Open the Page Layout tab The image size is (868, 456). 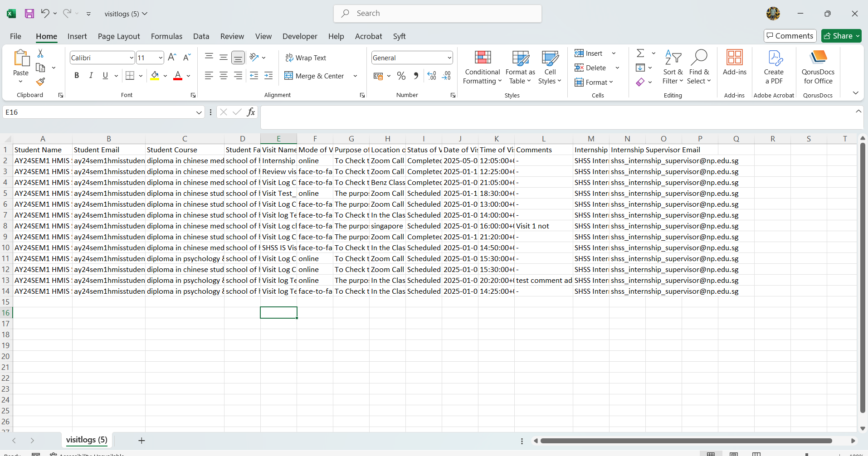[x=119, y=36]
